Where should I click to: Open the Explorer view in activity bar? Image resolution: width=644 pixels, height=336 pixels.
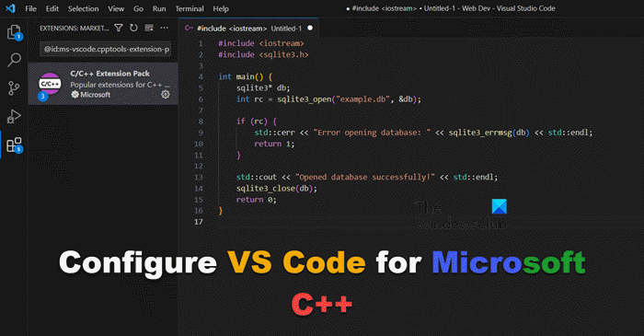15,32
